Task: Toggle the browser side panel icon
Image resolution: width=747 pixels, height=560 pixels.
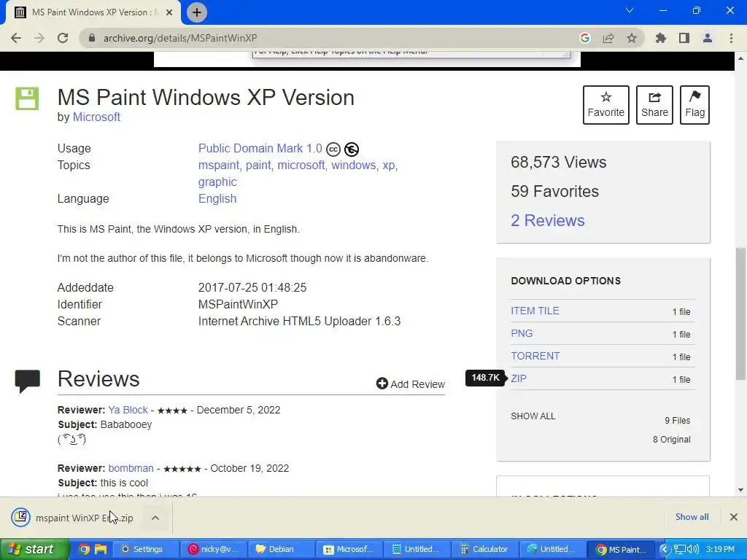Action: (684, 38)
